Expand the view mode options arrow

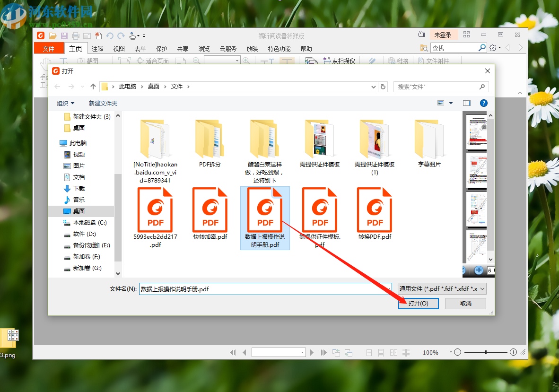pyautogui.click(x=451, y=103)
